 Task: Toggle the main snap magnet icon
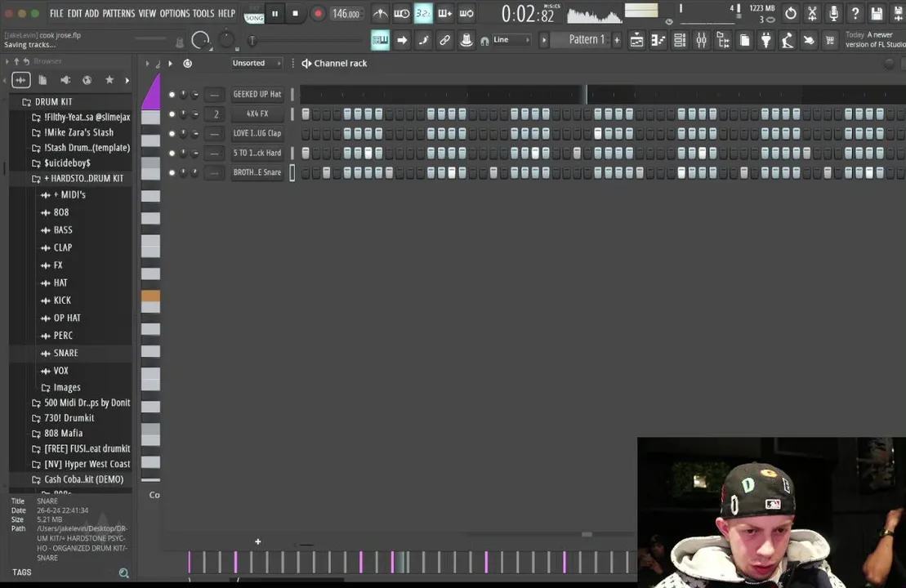(x=484, y=41)
